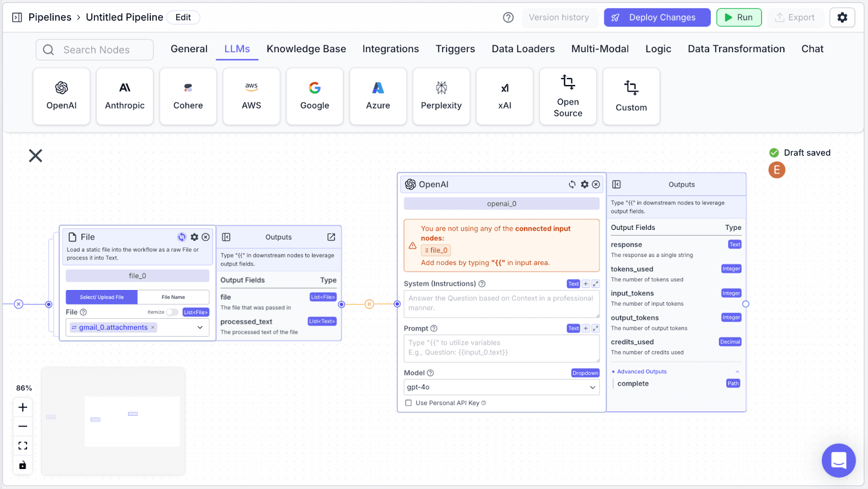Focus the Search Nodes input
This screenshot has width=868, height=489.
point(94,50)
